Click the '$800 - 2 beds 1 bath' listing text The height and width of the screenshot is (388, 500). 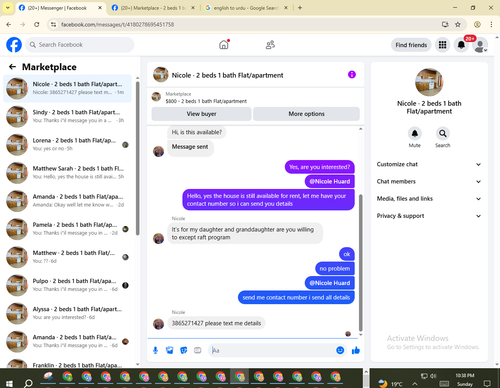pyautogui.click(x=206, y=101)
